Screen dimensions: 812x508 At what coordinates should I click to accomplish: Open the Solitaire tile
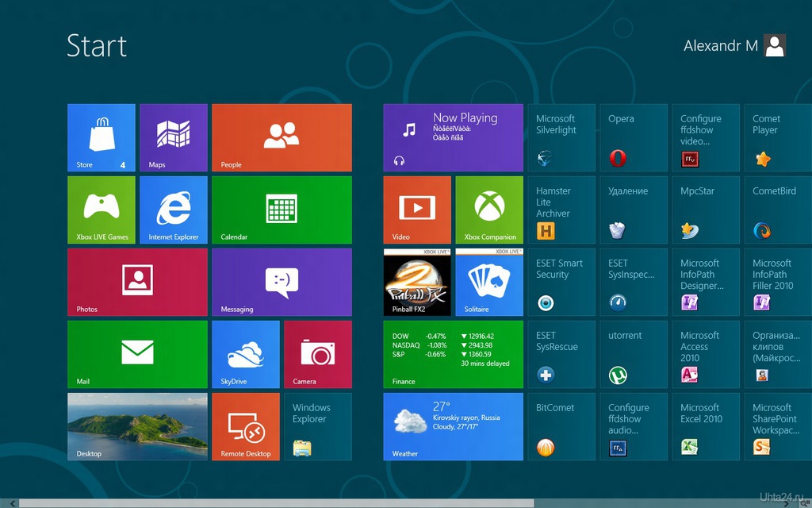coord(489,282)
